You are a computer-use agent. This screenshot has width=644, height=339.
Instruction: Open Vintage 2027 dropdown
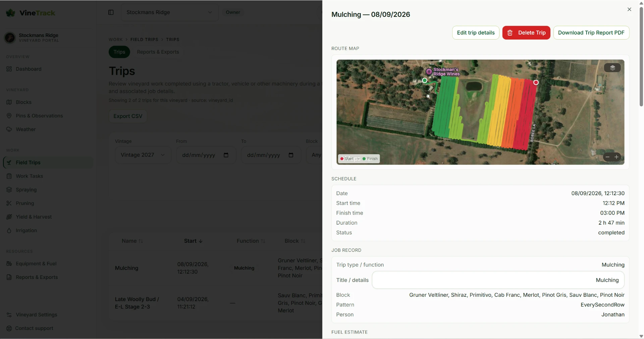point(143,155)
